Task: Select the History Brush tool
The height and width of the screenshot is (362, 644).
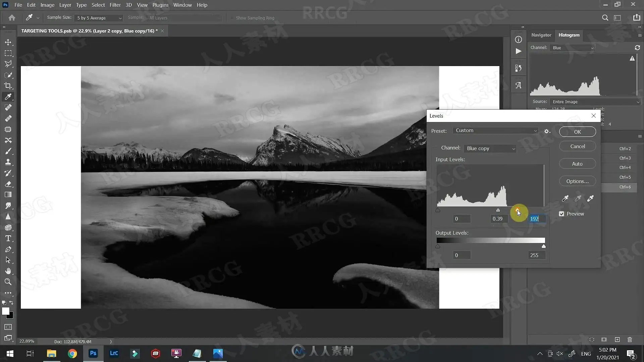Action: [x=8, y=173]
